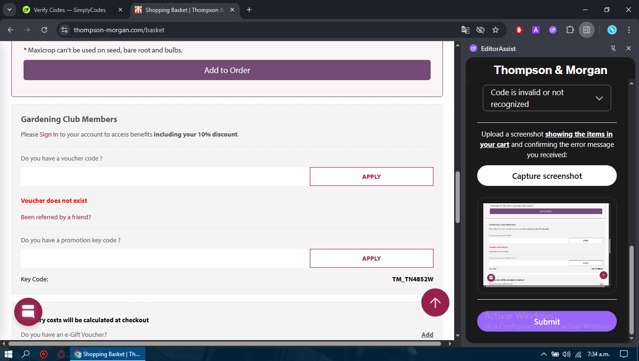Open site information icon in address bar
Screen dimensions: 639x361
(64, 30)
